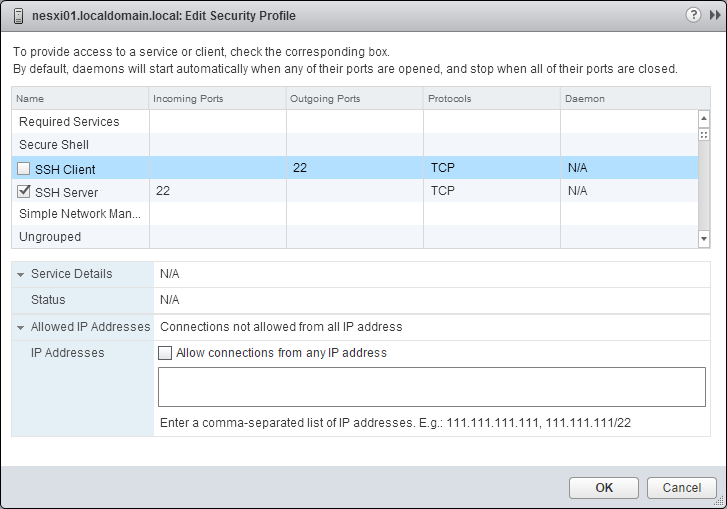The height and width of the screenshot is (509, 727).
Task: Click the host icon beside nesxi01.localdomain.local
Action: click(18, 16)
